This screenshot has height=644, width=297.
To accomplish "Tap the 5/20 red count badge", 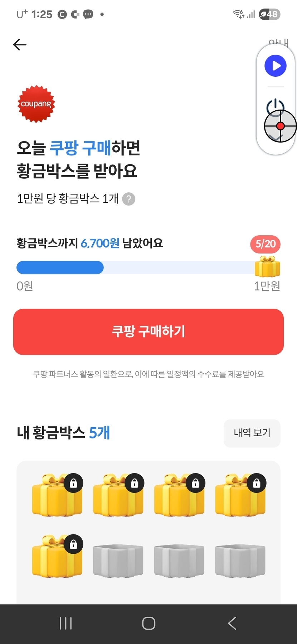I will [x=266, y=244].
